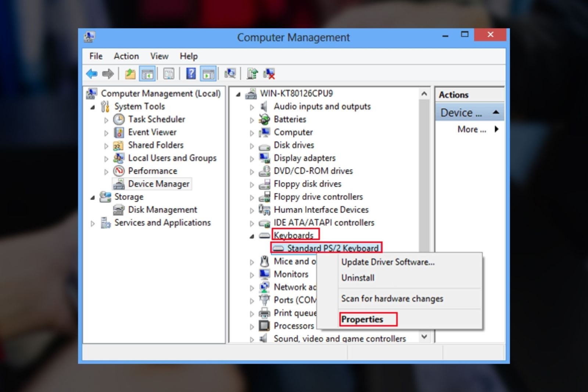Click the Back arrow toolbar icon
The image size is (588, 392).
pos(92,74)
